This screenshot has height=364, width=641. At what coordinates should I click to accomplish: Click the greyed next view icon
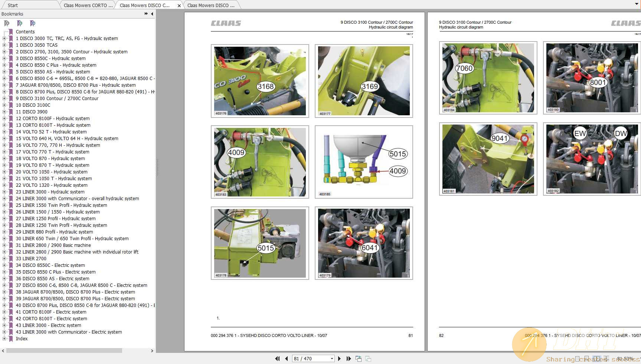pos(368,358)
